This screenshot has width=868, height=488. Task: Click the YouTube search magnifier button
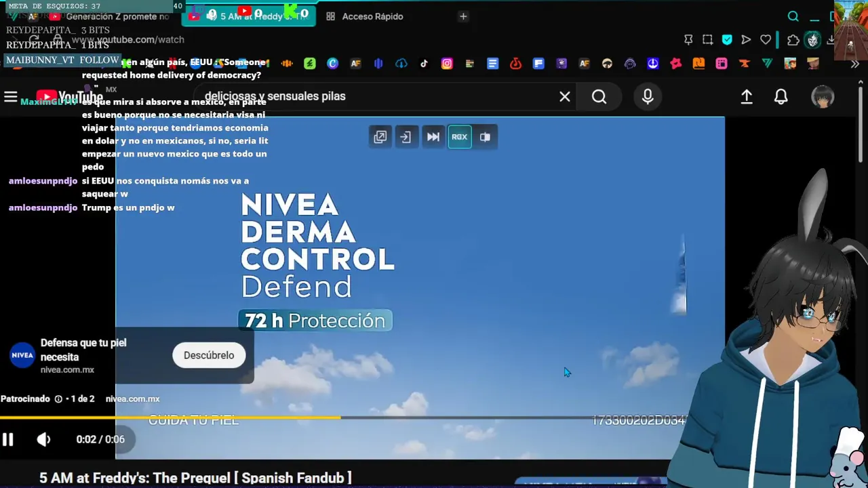click(x=599, y=97)
